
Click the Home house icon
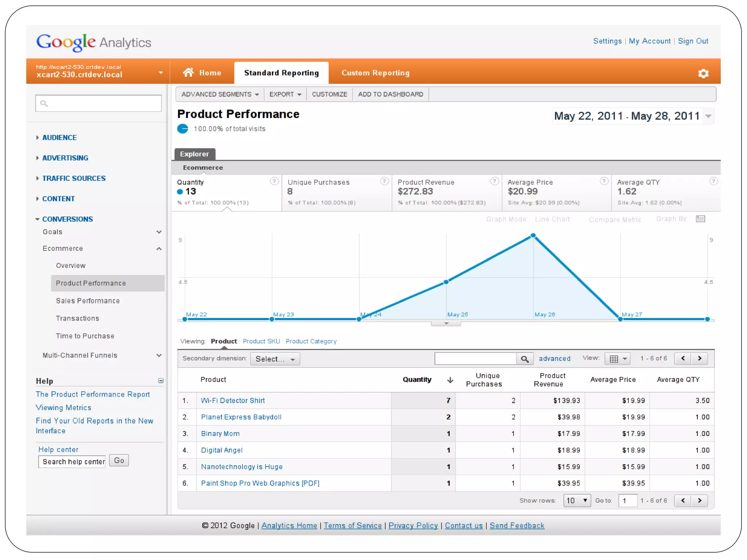[x=188, y=72]
